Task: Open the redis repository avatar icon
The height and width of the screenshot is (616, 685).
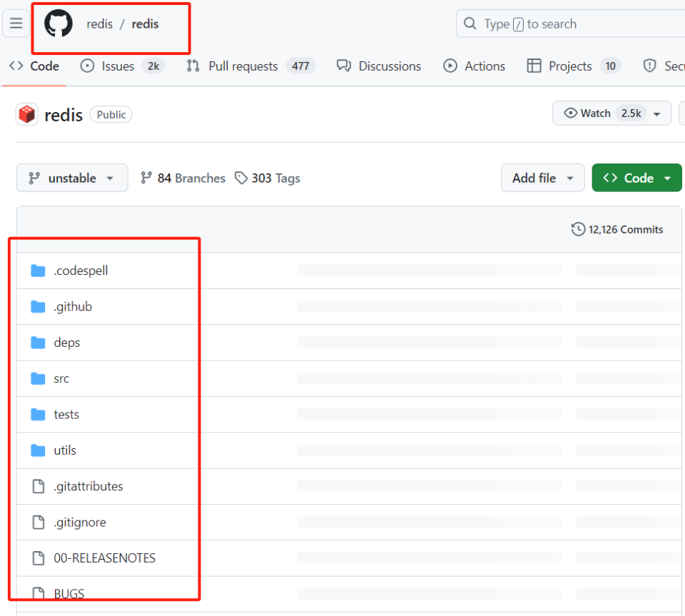Action: pyautogui.click(x=26, y=113)
